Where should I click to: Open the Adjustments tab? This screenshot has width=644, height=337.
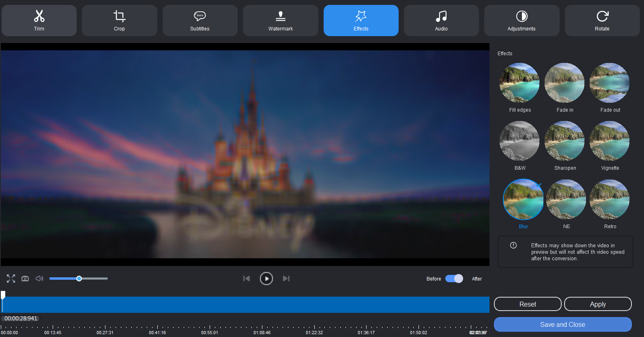click(x=522, y=20)
